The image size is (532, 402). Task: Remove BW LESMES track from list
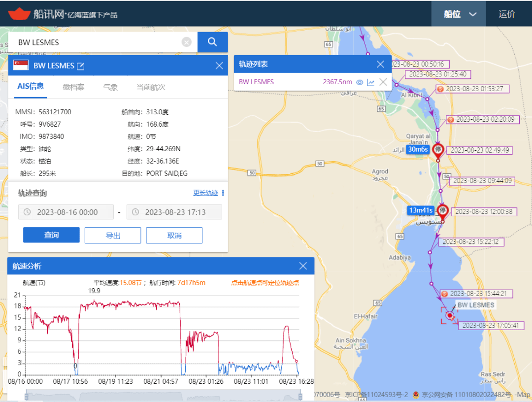383,82
